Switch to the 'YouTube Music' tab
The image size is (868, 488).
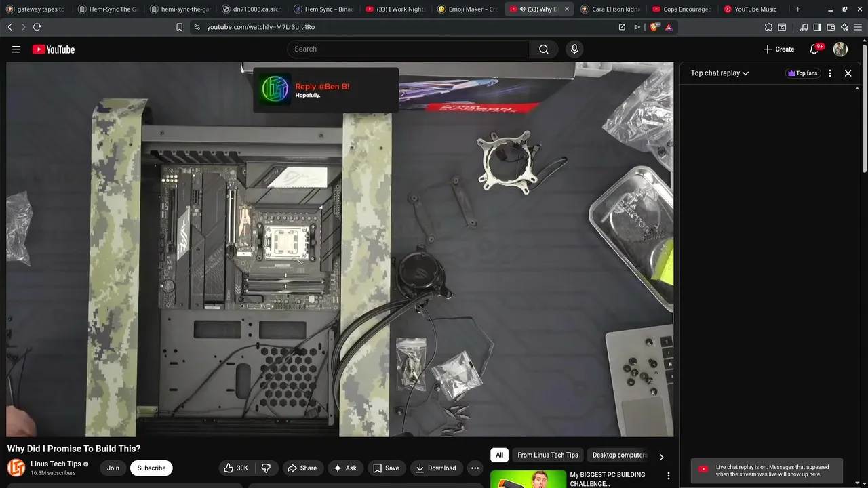[753, 9]
